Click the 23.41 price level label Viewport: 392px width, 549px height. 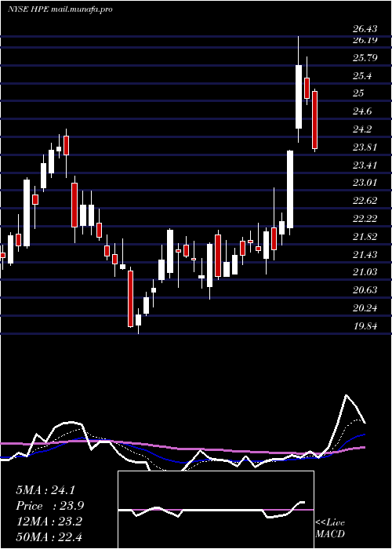click(x=365, y=165)
